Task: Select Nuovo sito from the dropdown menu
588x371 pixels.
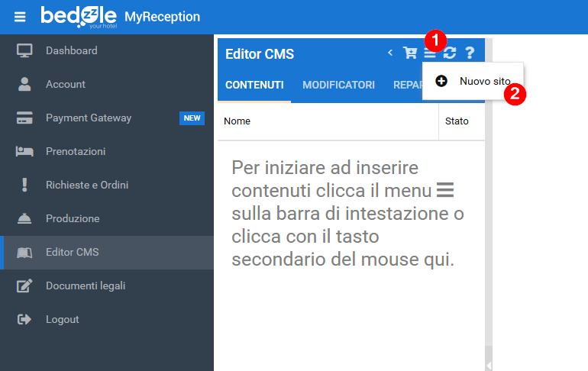Action: point(484,81)
